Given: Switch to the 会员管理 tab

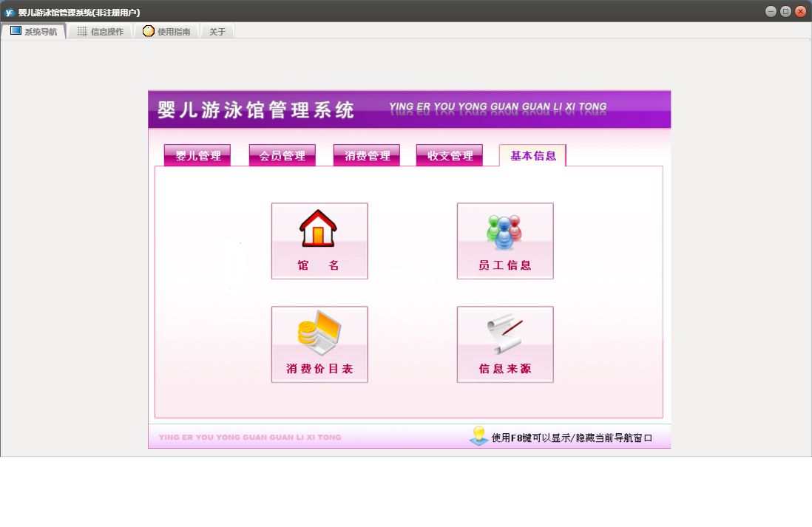Looking at the screenshot, I should click(x=282, y=155).
